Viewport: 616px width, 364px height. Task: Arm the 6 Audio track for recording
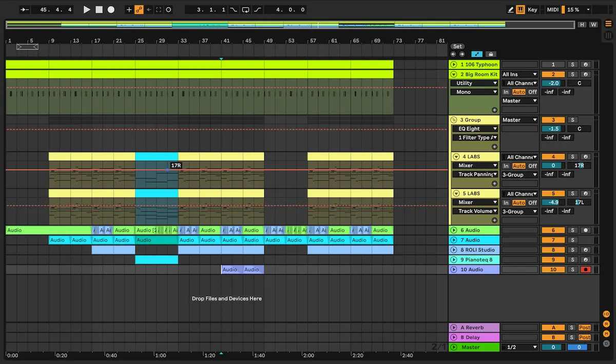[585, 231]
